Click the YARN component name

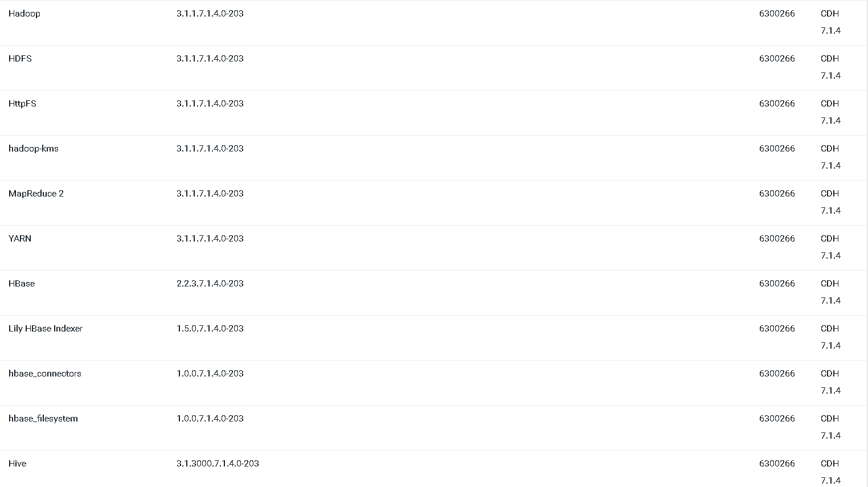tap(20, 239)
